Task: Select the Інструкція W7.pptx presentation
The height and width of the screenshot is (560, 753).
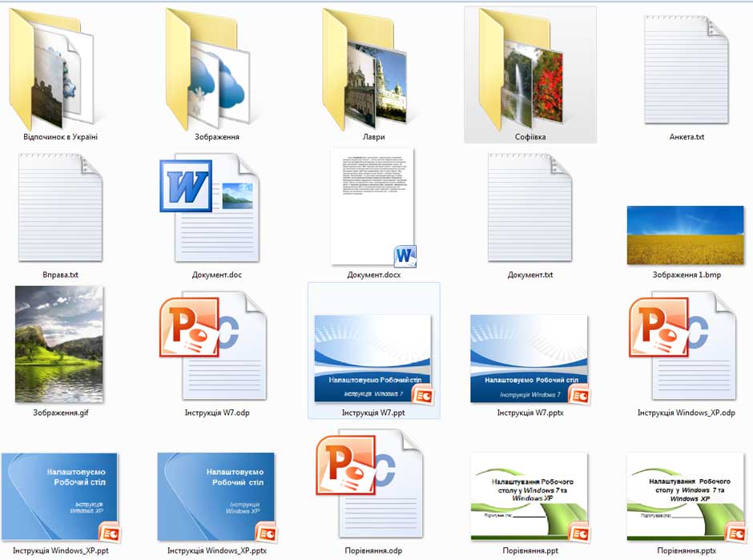Action: point(530,357)
